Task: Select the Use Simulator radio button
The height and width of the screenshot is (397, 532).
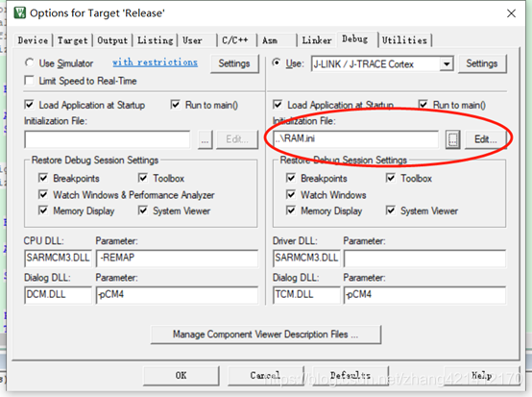Action: [30, 62]
